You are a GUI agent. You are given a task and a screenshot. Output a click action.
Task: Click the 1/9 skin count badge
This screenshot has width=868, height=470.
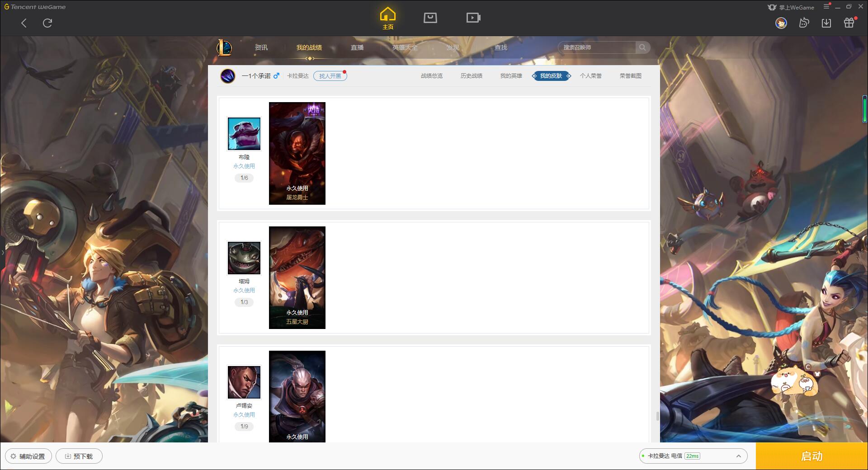[244, 427]
